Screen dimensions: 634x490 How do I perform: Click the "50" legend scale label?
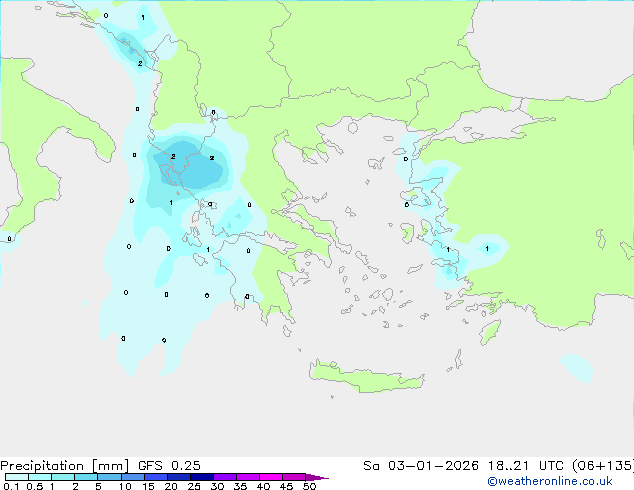(309, 486)
